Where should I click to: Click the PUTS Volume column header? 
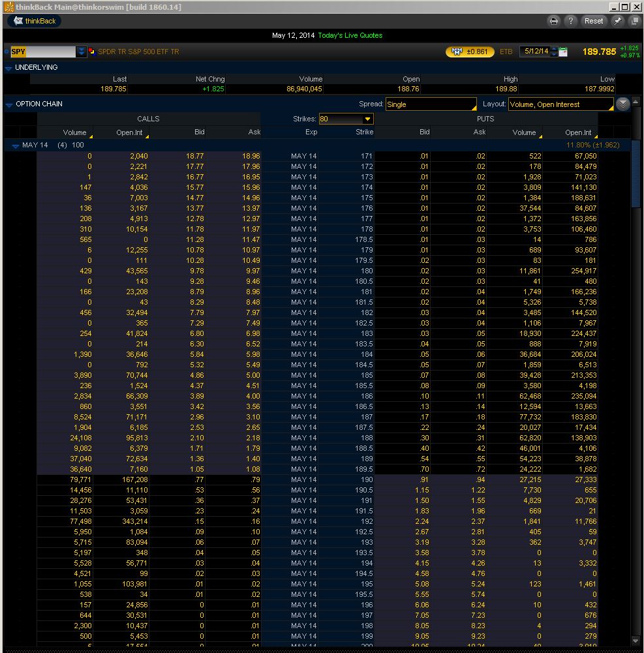[x=524, y=132]
